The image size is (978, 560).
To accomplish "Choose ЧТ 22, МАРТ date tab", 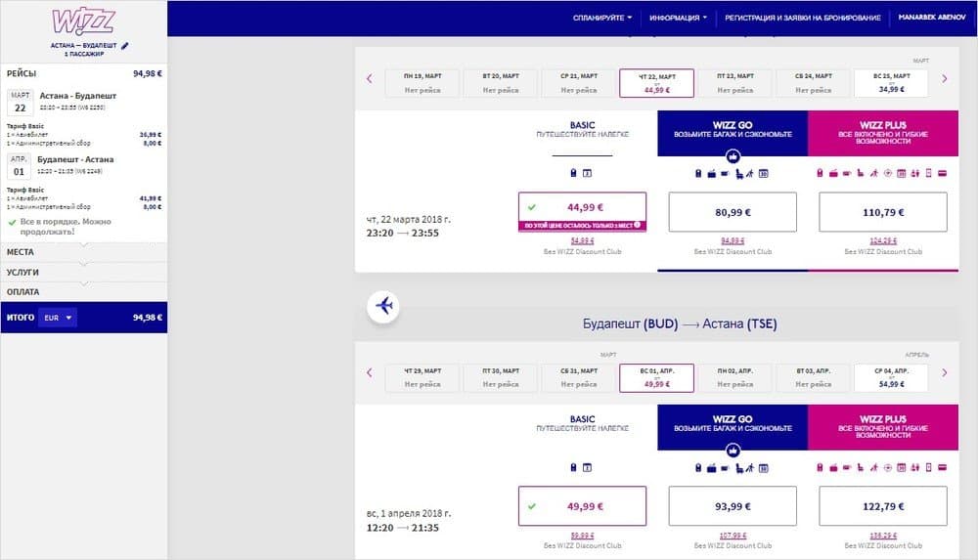I will [x=657, y=83].
